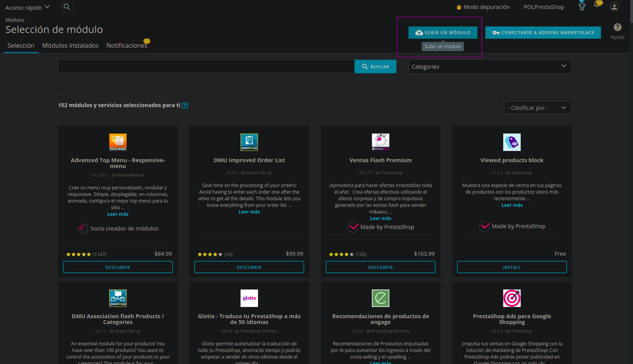Click Glotio - Traduce tu PrestaShop title
Viewport: 633px width, 364px height.
249,319
